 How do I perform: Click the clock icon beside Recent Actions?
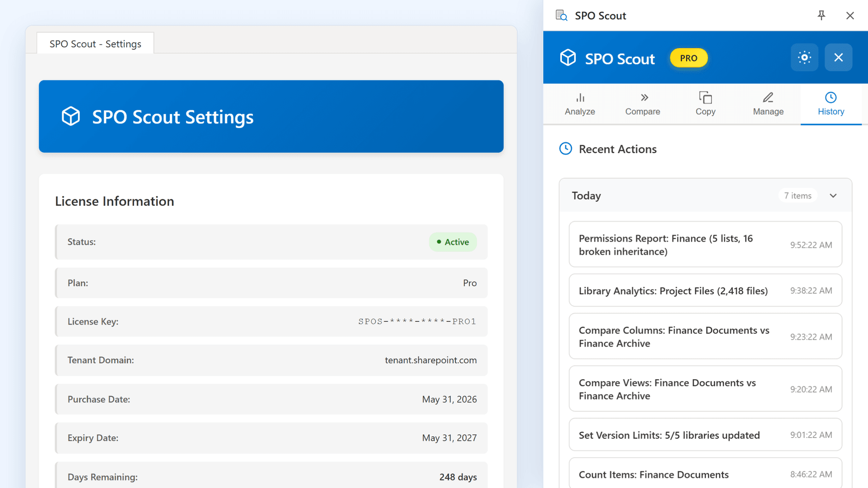(566, 149)
